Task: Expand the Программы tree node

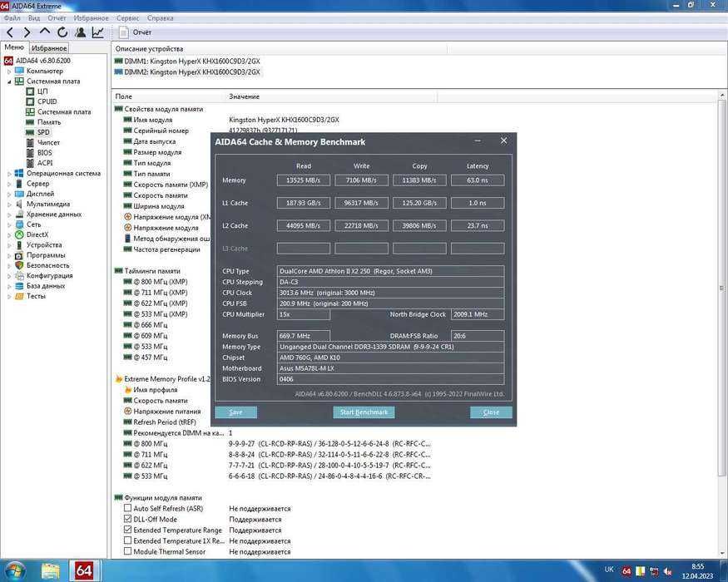Action: [x=9, y=256]
